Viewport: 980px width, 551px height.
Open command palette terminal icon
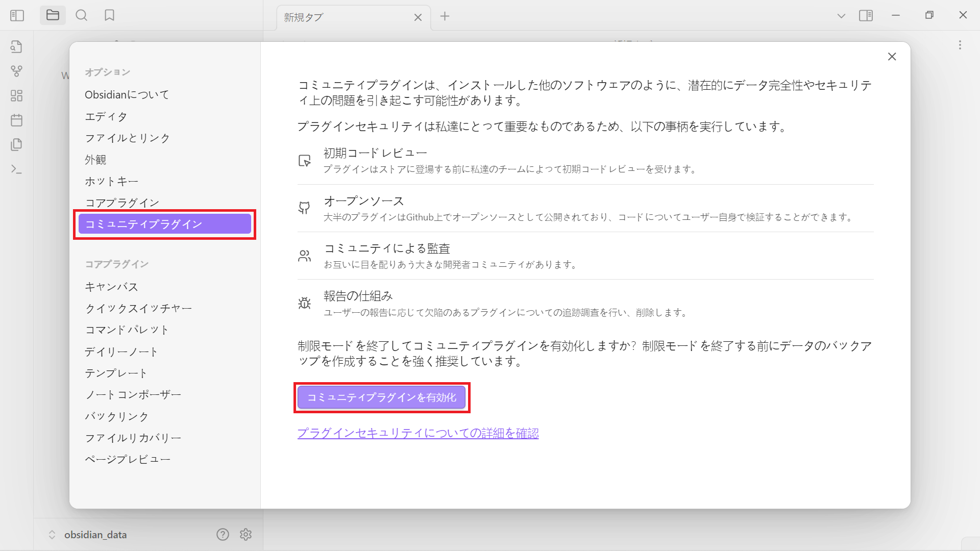click(16, 169)
